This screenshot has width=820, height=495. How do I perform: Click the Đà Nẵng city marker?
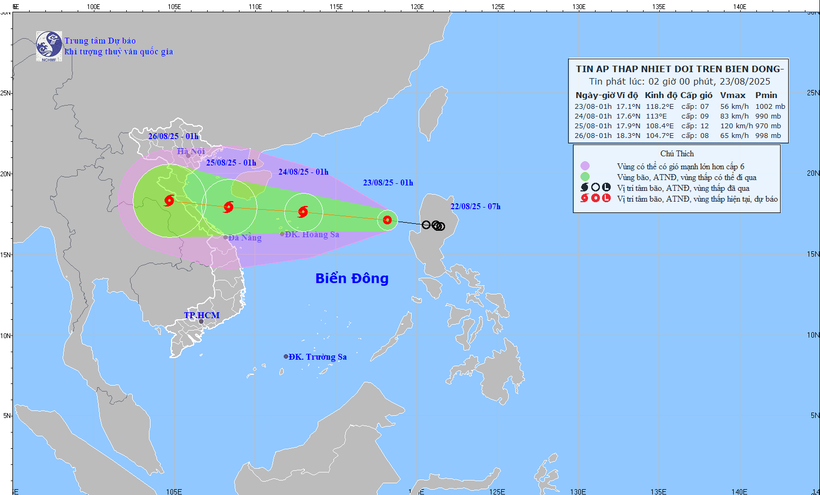click(x=226, y=237)
